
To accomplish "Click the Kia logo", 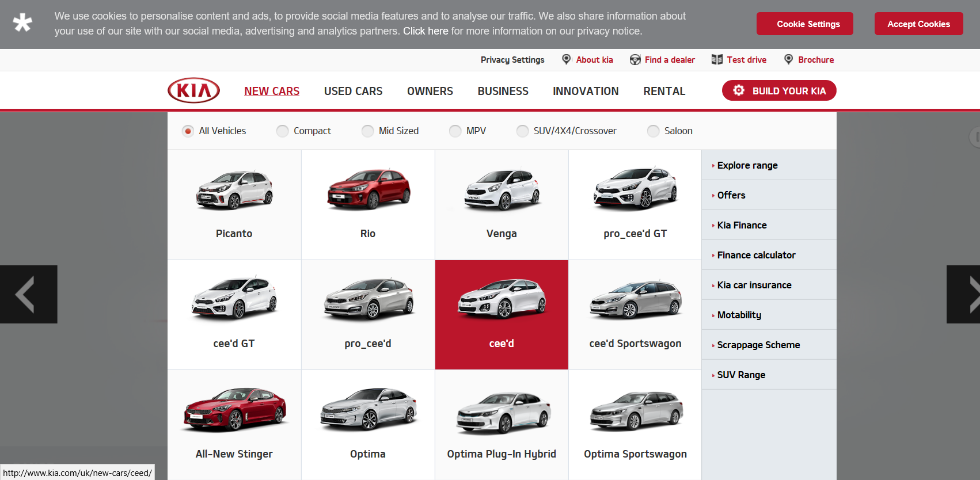I will click(193, 90).
